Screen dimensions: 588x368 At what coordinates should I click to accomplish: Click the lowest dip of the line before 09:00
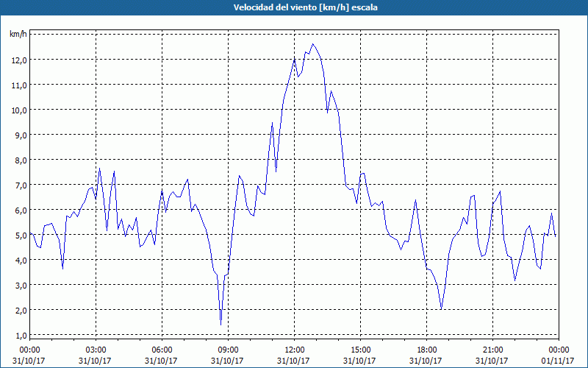tap(221, 325)
